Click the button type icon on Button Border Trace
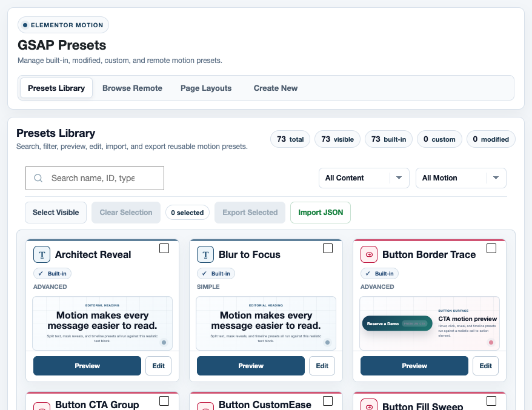Image resolution: width=532 pixels, height=410 pixels. (x=369, y=254)
